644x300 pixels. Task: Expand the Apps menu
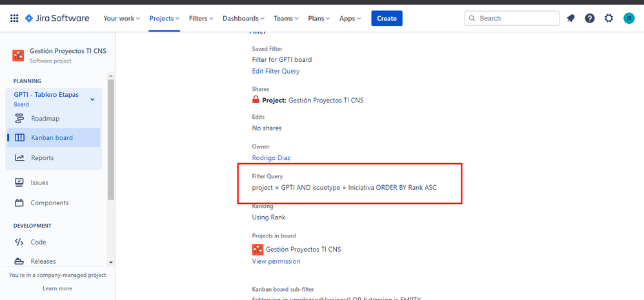pyautogui.click(x=350, y=18)
